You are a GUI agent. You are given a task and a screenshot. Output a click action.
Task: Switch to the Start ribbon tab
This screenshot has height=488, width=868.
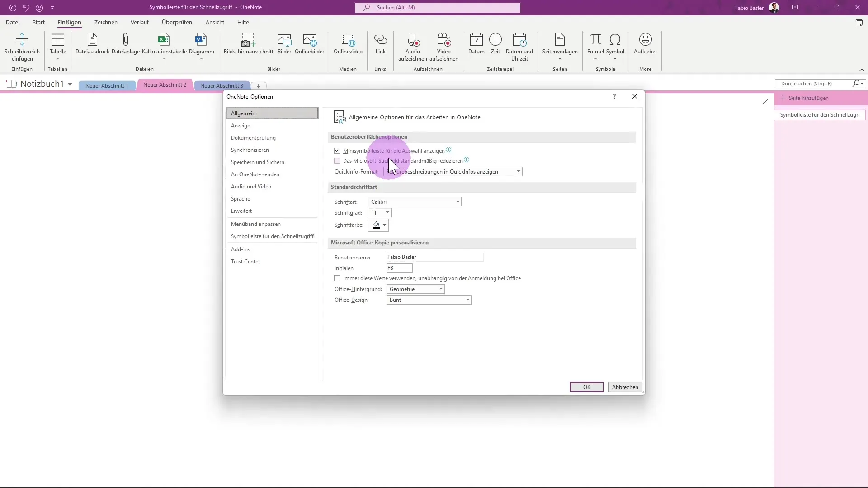pos(38,22)
